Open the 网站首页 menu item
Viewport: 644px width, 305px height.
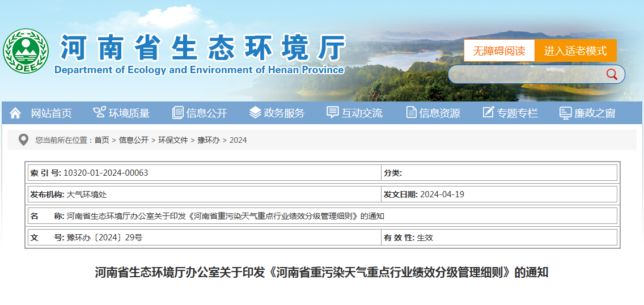click(x=52, y=113)
